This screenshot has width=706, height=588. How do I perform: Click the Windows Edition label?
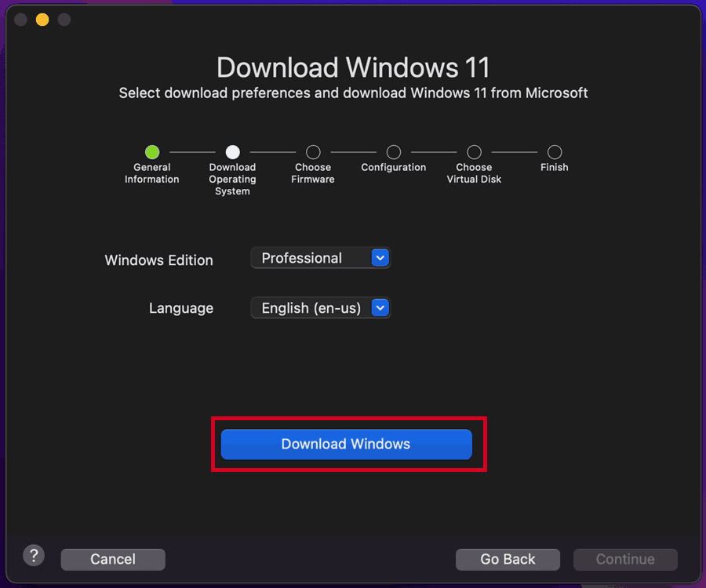[x=159, y=260]
